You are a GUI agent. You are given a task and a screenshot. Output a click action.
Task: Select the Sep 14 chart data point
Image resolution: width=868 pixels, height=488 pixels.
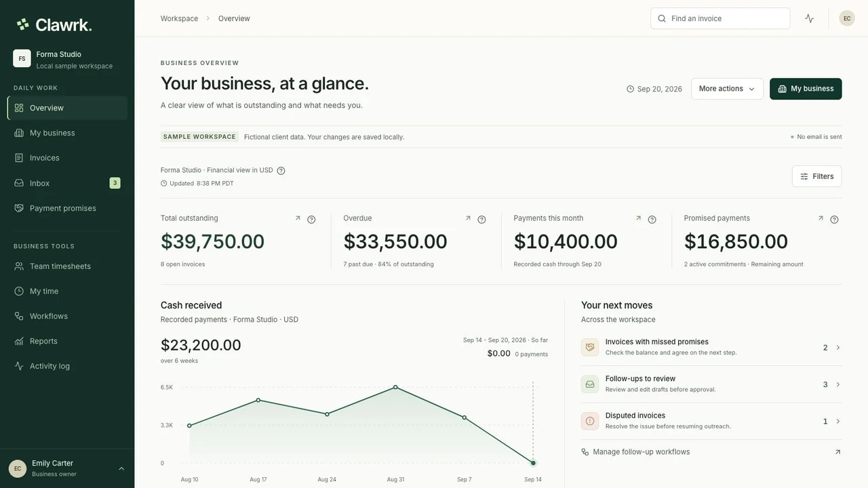[x=533, y=463]
